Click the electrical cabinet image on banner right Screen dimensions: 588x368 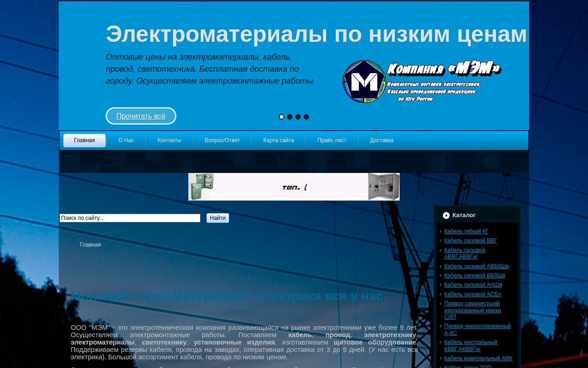click(x=384, y=187)
